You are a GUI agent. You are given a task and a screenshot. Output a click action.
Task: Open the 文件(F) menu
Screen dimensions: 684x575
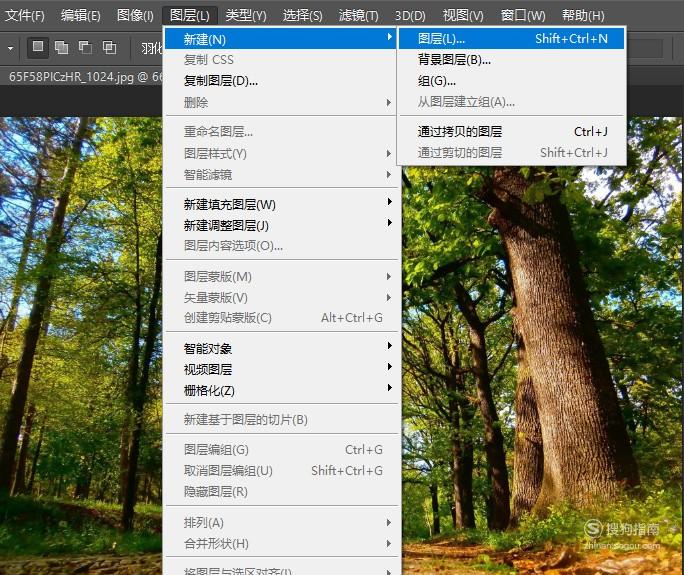[x=24, y=16]
